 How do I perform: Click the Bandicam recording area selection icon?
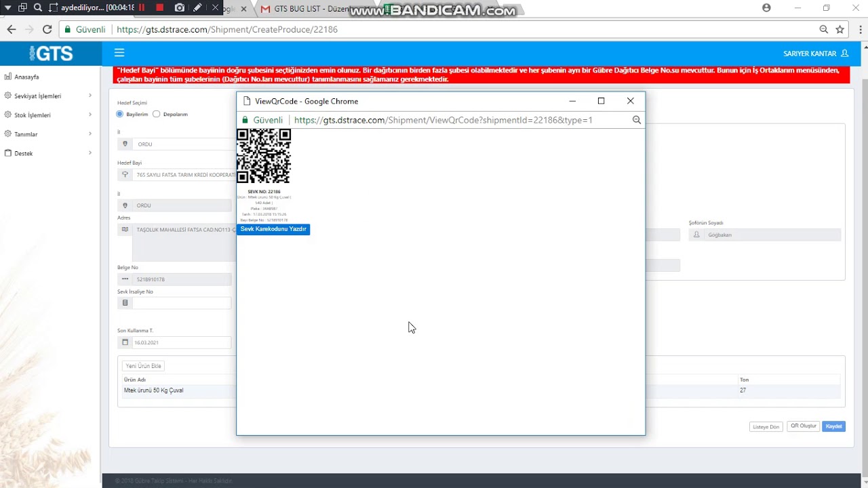click(53, 7)
